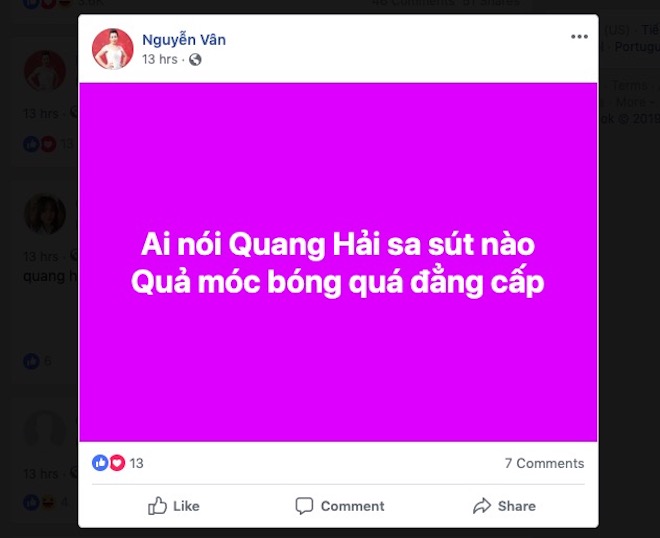Image resolution: width=660 pixels, height=538 pixels.
Task: Click the Like button label
Action: pos(186,506)
